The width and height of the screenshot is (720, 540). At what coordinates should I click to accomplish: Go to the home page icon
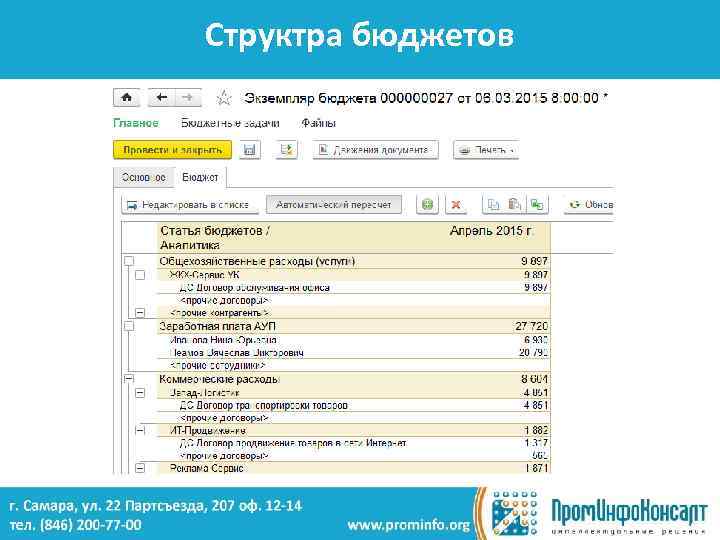[x=127, y=97]
